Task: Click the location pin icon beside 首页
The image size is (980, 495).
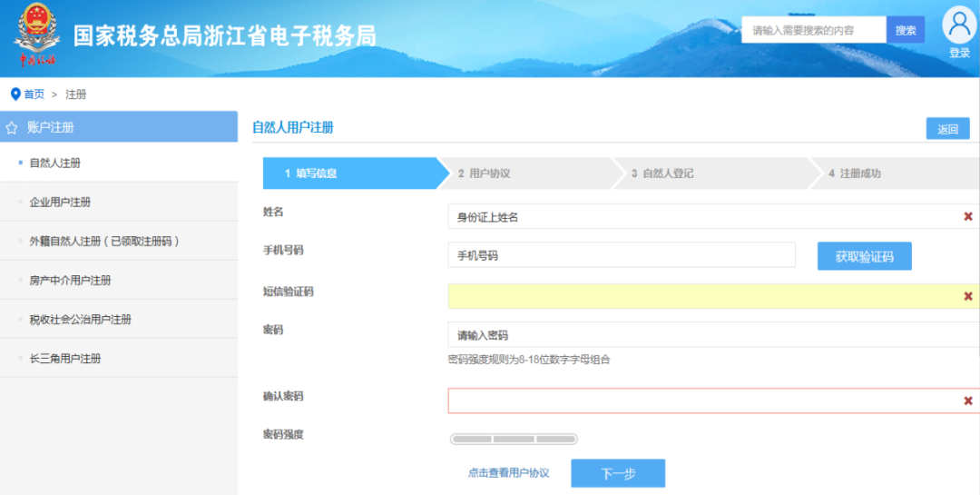Action: pos(15,94)
